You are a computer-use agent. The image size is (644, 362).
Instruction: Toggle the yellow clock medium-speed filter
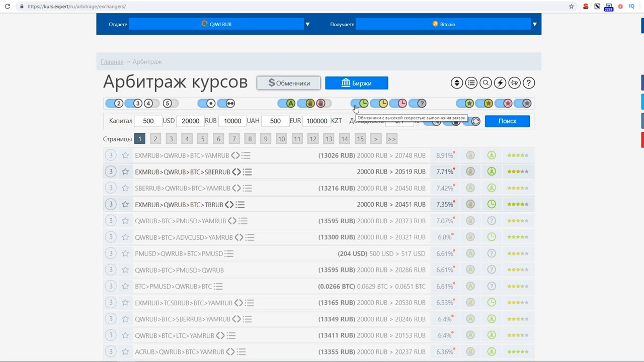[x=379, y=103]
